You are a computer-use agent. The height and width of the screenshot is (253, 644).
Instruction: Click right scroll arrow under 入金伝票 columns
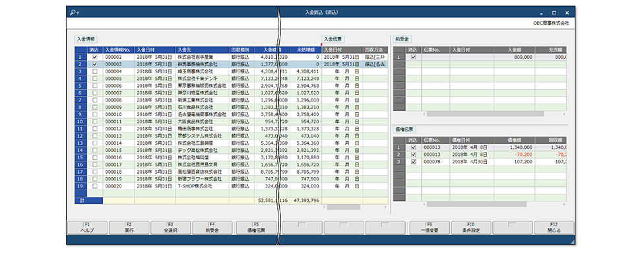385,207
